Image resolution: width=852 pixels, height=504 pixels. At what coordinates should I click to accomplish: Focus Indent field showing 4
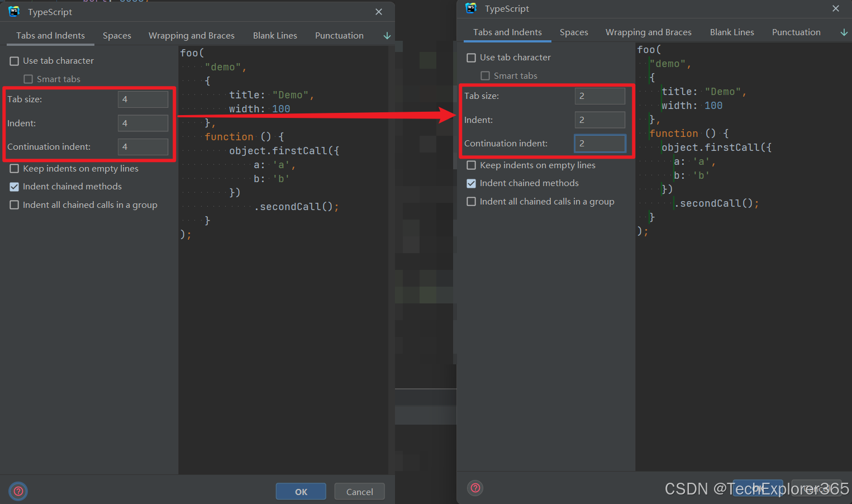tap(143, 123)
